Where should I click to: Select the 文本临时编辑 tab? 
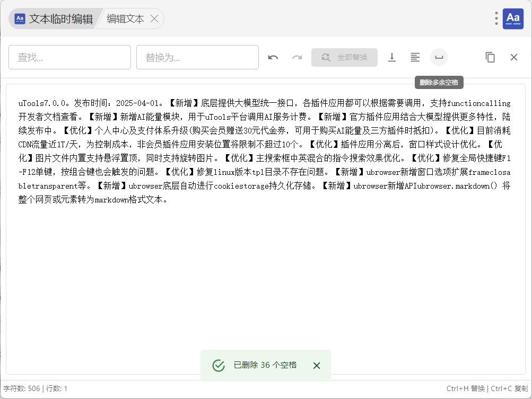pyautogui.click(x=54, y=19)
